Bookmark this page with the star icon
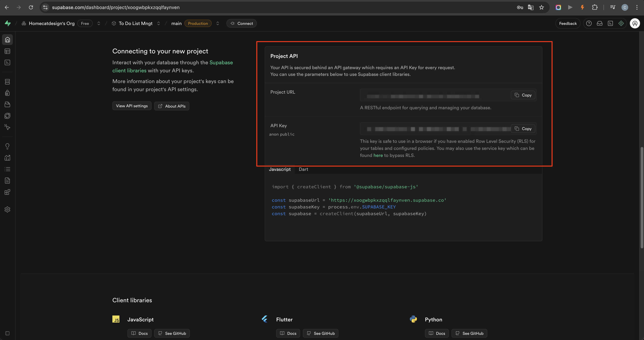This screenshot has width=644, height=340. click(542, 7)
